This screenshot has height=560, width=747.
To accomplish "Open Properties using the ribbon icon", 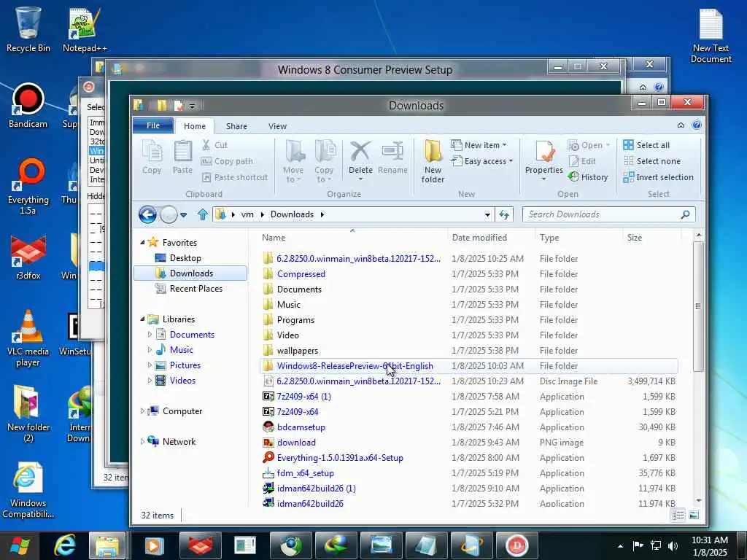I will 544,152.
